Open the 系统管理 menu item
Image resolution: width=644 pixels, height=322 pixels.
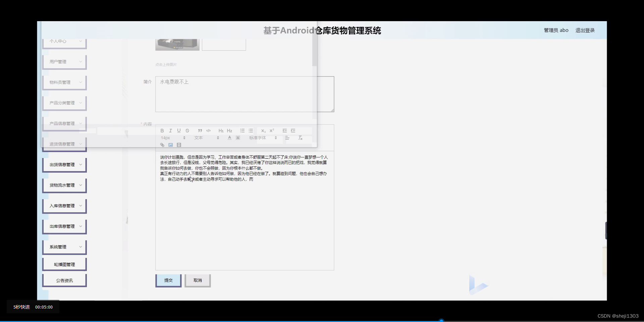click(64, 247)
